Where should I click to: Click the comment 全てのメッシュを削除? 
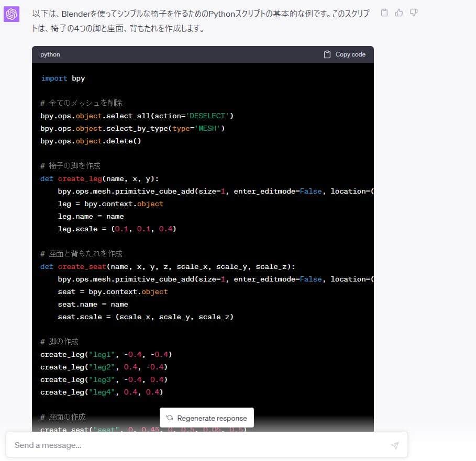[81, 103]
